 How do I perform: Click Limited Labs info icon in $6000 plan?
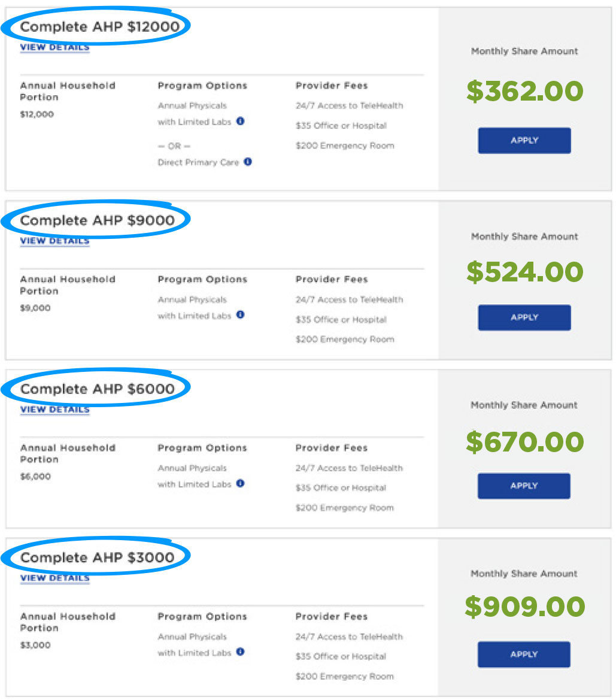coord(240,483)
